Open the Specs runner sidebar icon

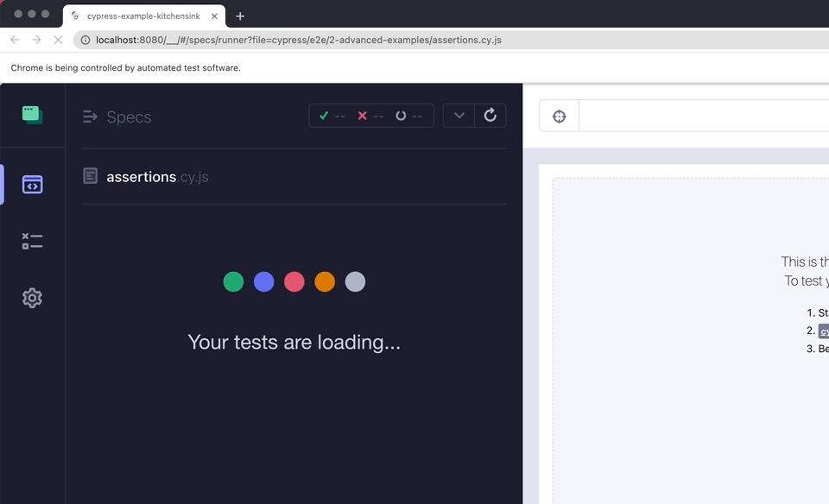[x=32, y=185]
